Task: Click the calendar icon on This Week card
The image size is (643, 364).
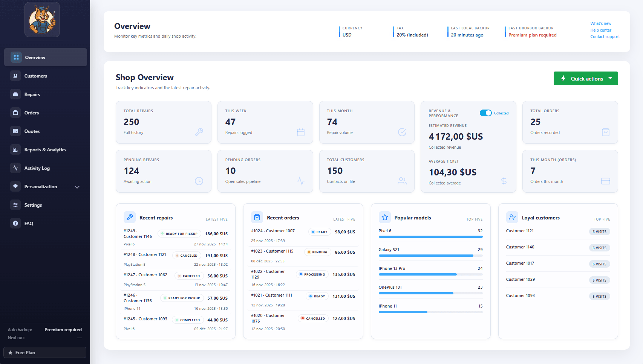Action: pos(301,132)
